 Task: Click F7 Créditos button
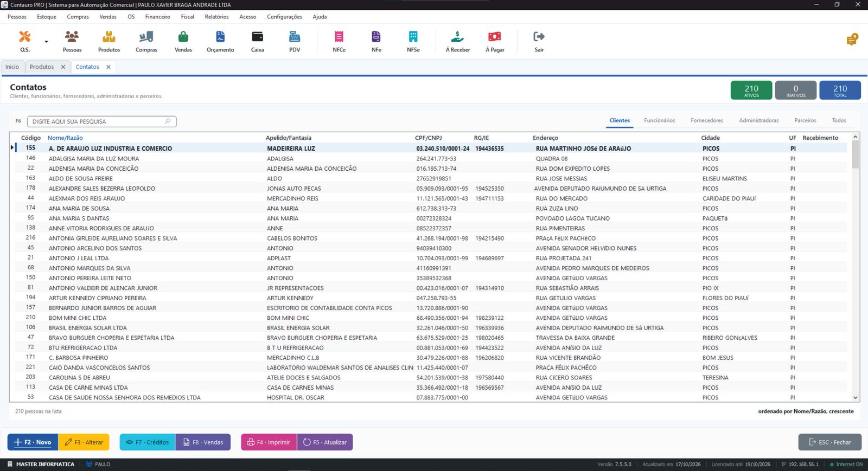click(x=148, y=442)
